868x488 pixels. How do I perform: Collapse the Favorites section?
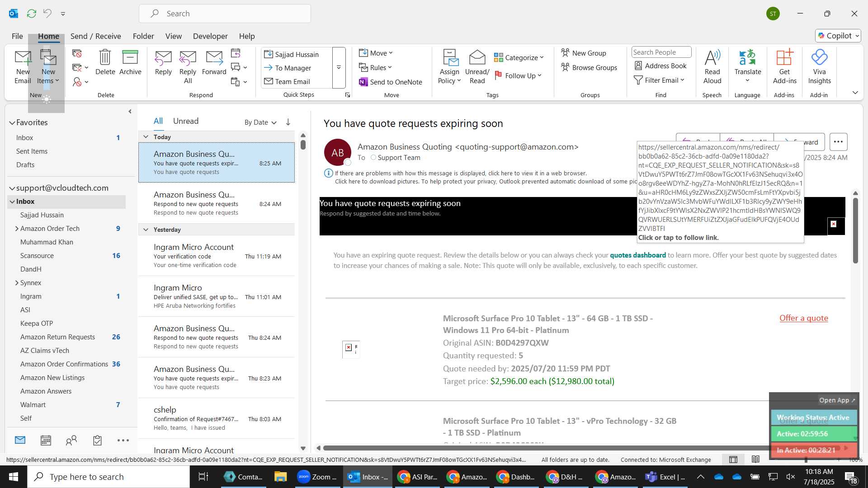click(x=12, y=122)
